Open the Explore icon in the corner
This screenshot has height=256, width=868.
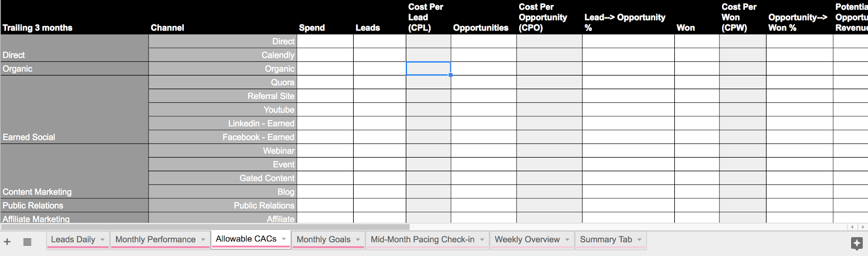coord(857,243)
